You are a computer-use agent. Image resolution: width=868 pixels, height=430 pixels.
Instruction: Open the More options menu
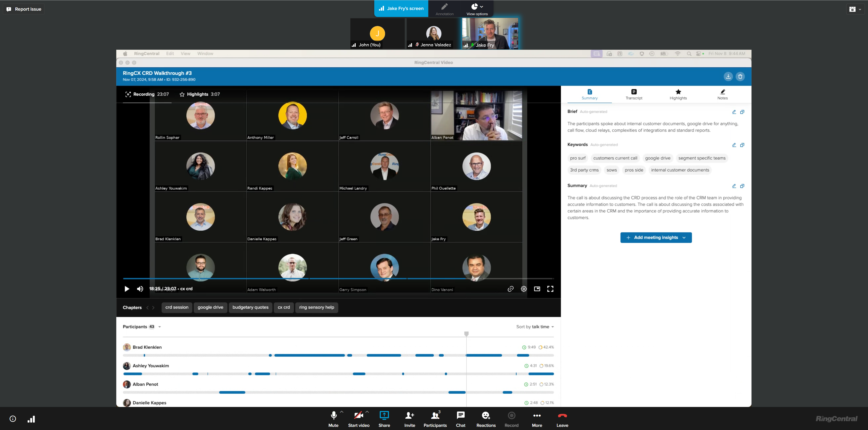[x=537, y=419]
